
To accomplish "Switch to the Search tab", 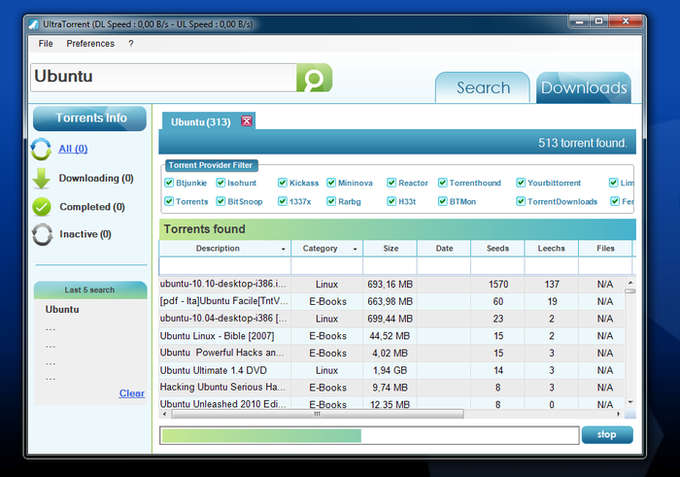I will pos(483,88).
